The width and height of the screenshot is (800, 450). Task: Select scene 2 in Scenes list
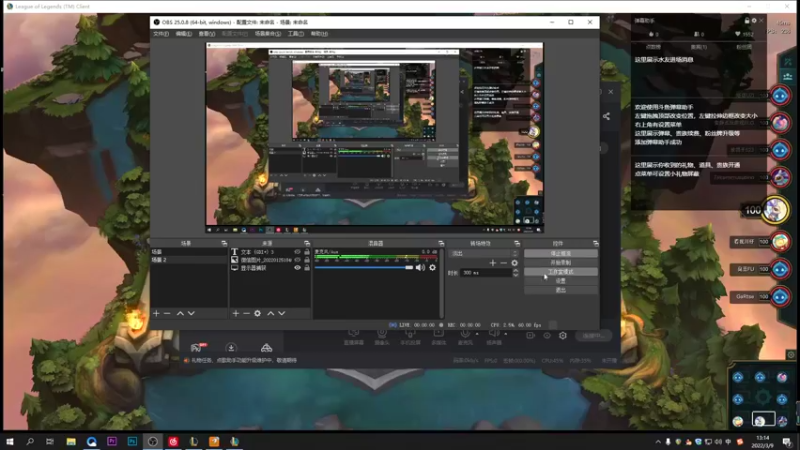pyautogui.click(x=189, y=260)
